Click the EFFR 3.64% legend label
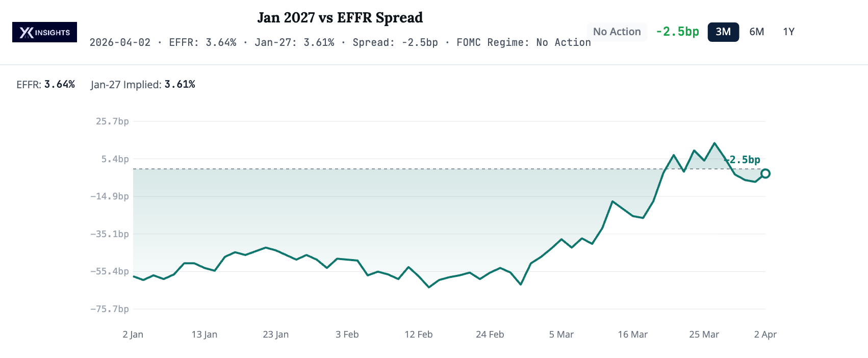Viewport: 868px width, 358px height. 46,85
